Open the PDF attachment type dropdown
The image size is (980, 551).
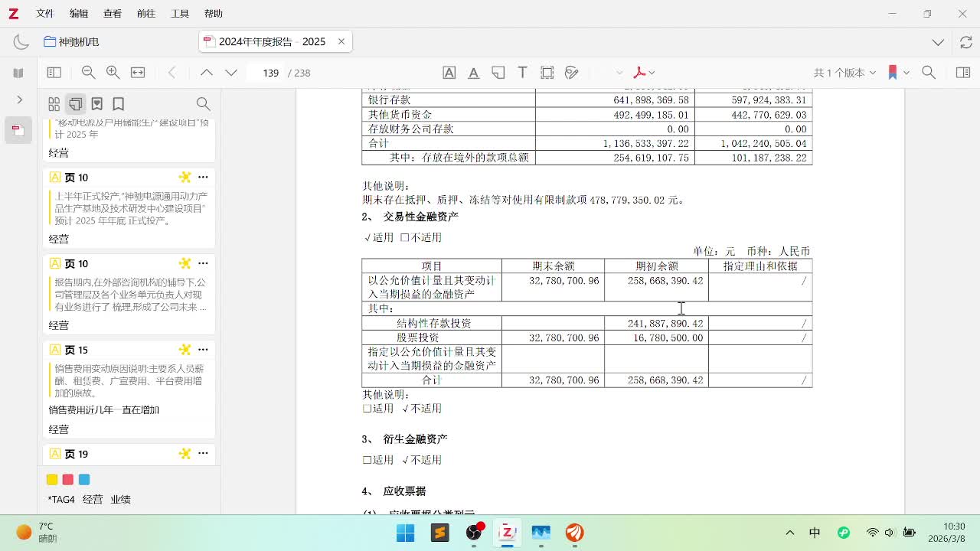[645, 73]
